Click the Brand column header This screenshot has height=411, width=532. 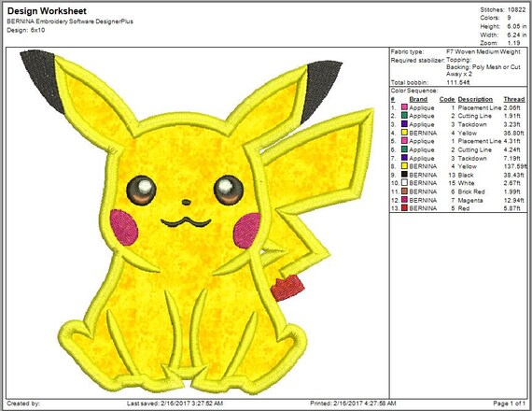point(418,99)
